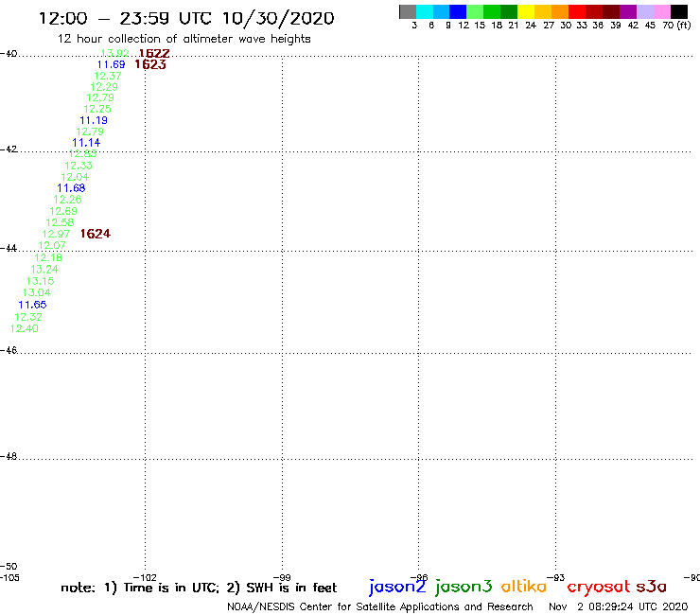
Task: Click the 12.18 wave height value
Action: pos(48,257)
